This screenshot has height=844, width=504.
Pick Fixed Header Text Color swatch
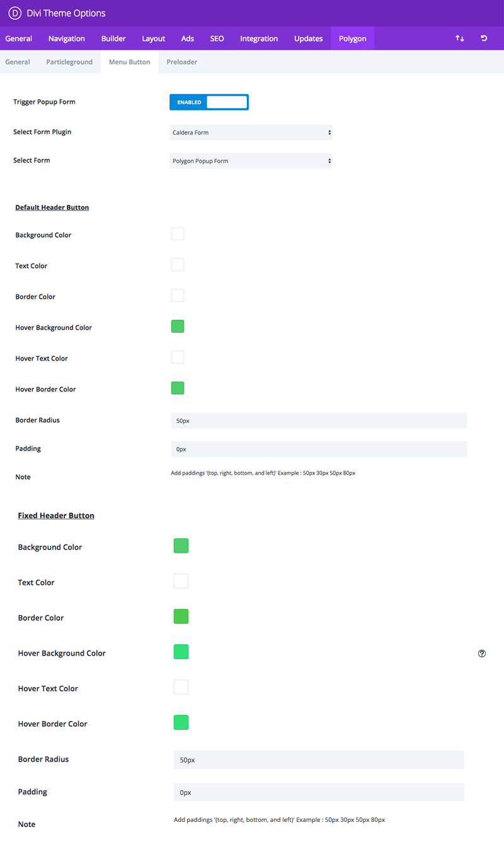point(181,581)
